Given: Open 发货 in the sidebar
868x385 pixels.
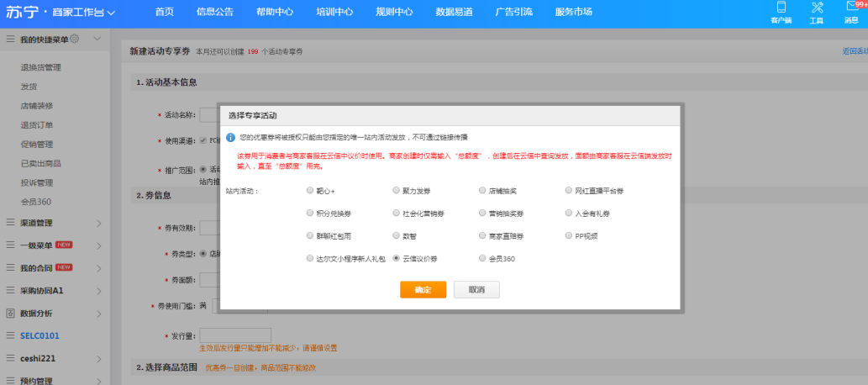Looking at the screenshot, I should click(29, 87).
